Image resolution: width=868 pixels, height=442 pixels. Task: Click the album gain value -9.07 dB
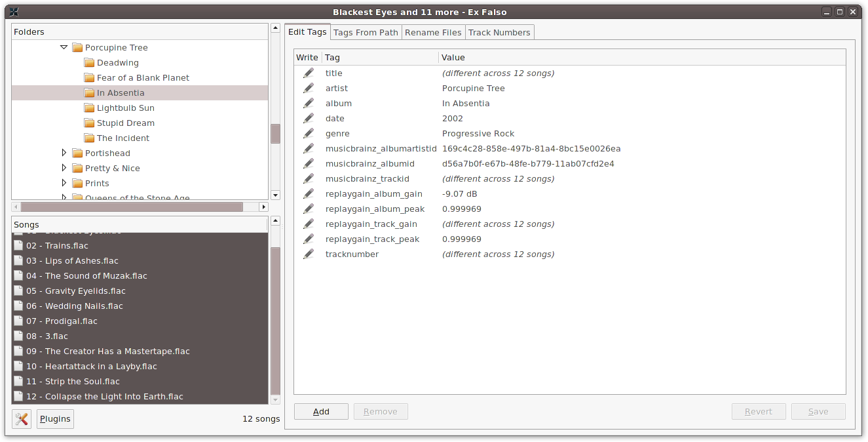pos(460,193)
